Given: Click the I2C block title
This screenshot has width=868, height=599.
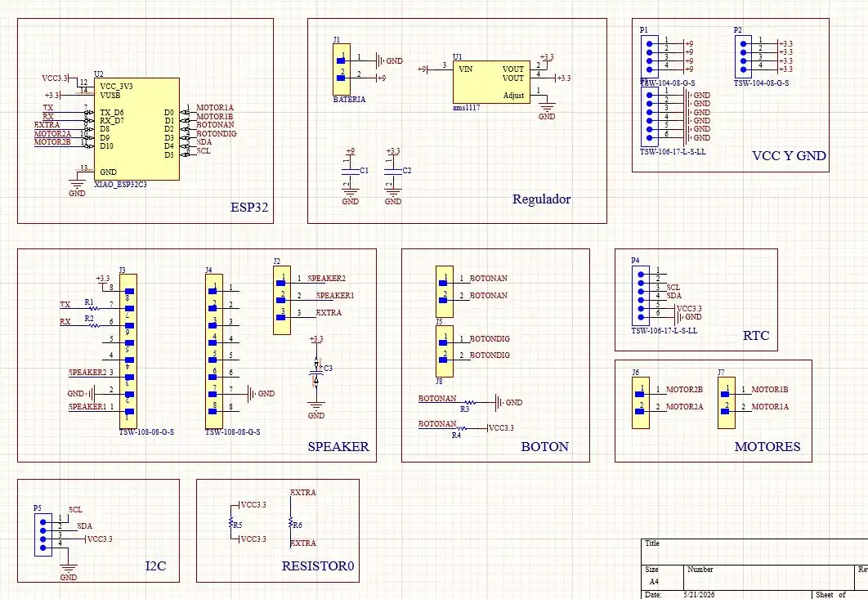Looking at the screenshot, I should (x=155, y=565).
